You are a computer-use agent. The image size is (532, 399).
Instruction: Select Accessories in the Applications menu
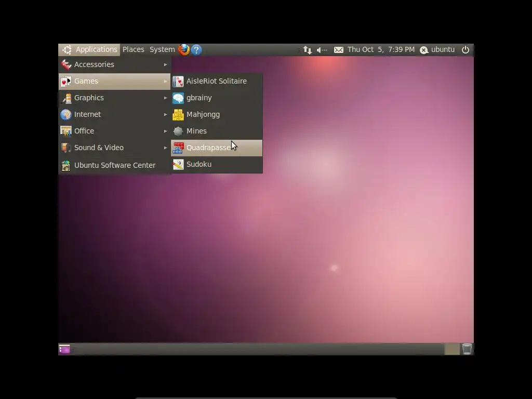114,64
